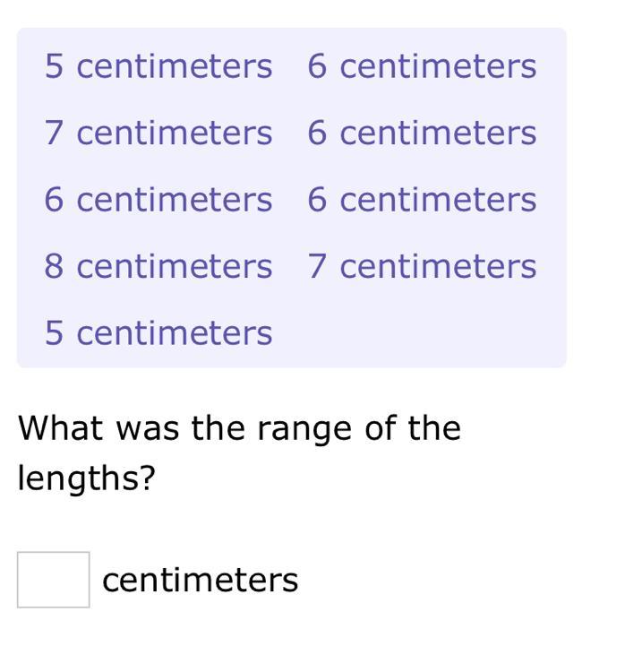Click the empty answer input box
The width and height of the screenshot is (625, 672).
pyautogui.click(x=53, y=580)
